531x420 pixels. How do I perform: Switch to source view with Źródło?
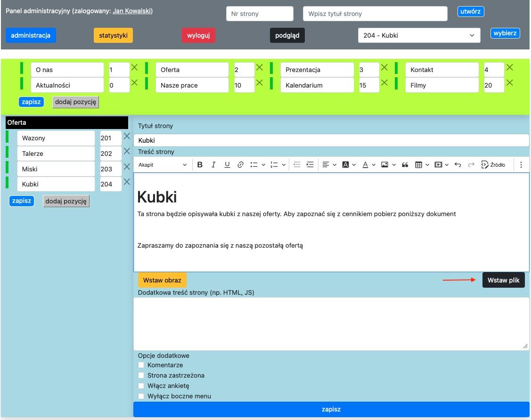click(493, 165)
